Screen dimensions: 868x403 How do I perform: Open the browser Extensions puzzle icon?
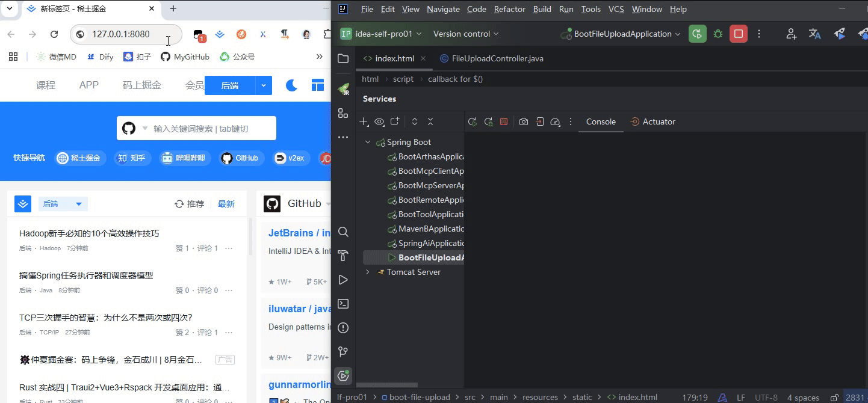click(x=327, y=34)
